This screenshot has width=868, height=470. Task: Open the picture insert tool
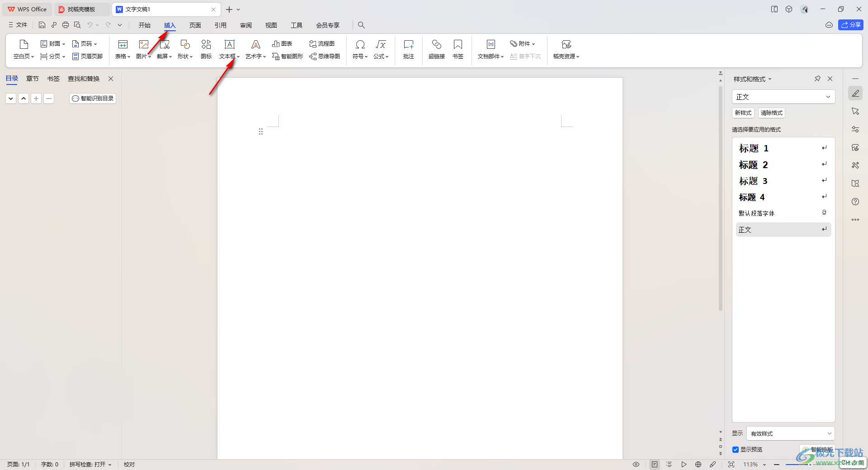[x=143, y=50]
